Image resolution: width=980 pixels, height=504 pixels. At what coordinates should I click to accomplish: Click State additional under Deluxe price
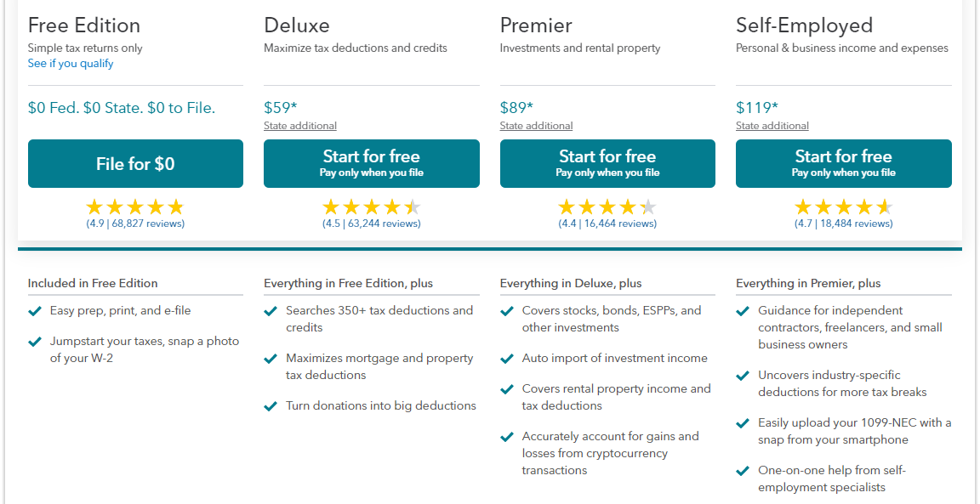point(300,126)
